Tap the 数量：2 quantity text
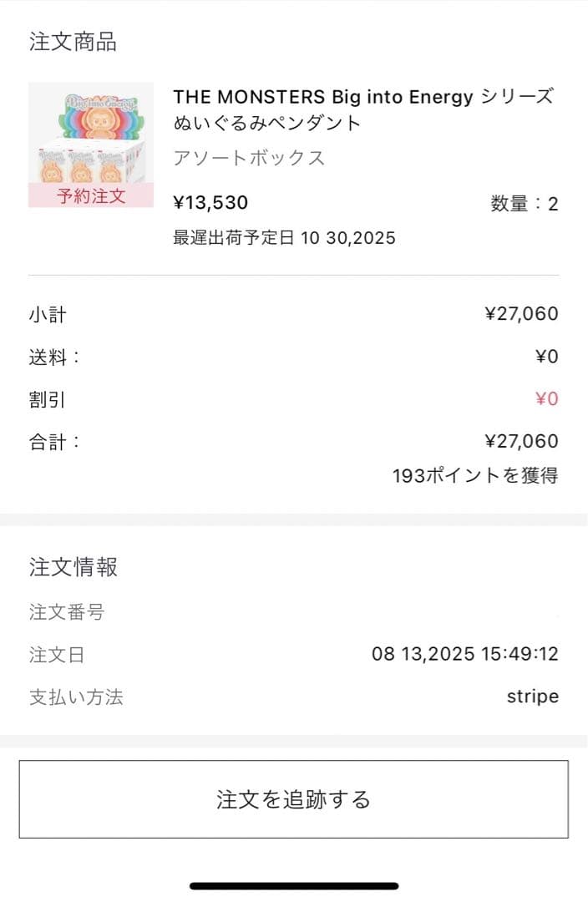588x902 pixels. tap(524, 203)
